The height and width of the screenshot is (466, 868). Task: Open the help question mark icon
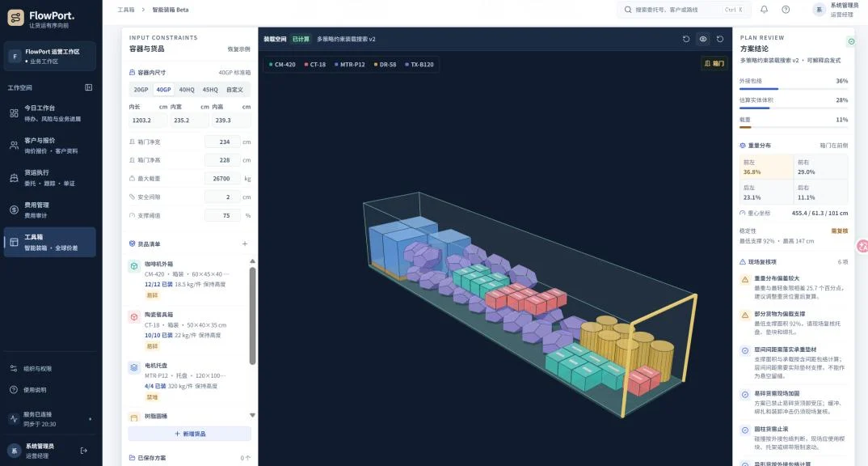coord(786,10)
